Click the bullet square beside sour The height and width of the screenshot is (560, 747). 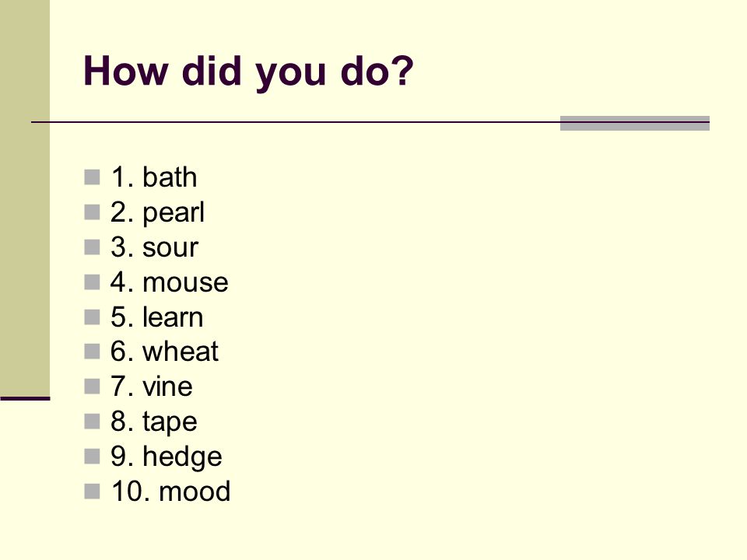92,247
